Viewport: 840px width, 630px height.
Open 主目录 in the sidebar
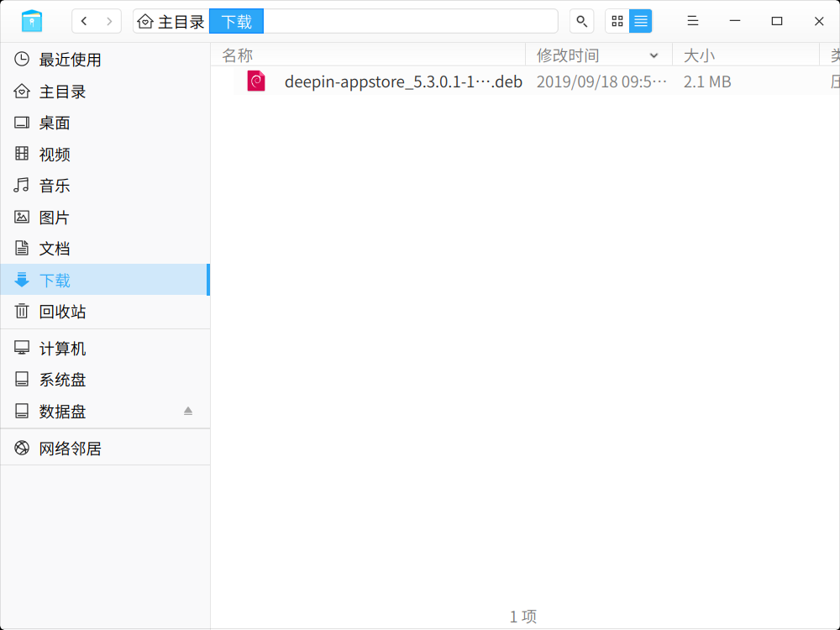[x=105, y=92]
